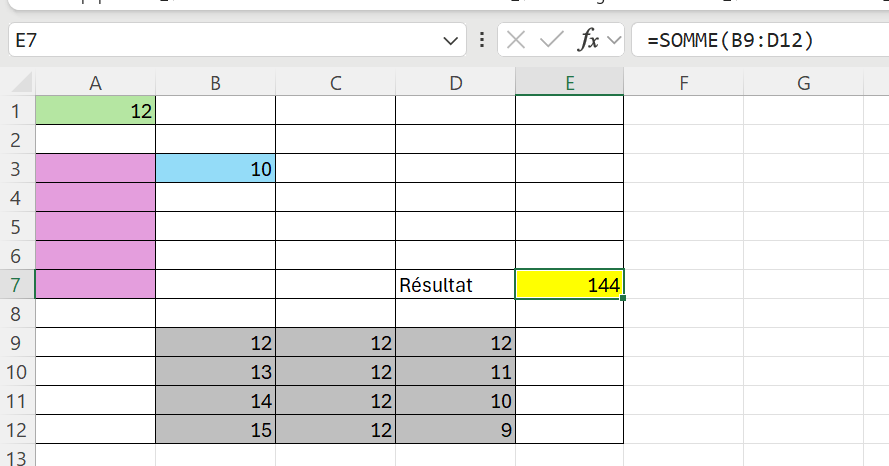Click the Enter checkmark in formula bar
Image resolution: width=889 pixels, height=466 pixels.
[551, 41]
